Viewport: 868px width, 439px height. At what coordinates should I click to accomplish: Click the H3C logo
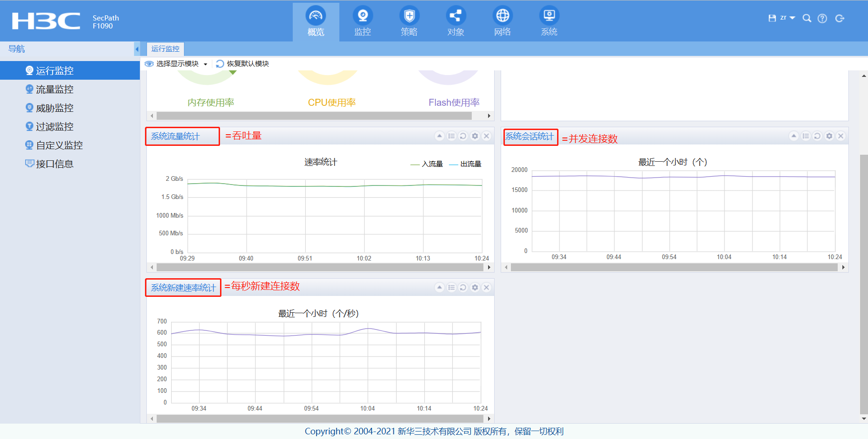pyautogui.click(x=46, y=21)
